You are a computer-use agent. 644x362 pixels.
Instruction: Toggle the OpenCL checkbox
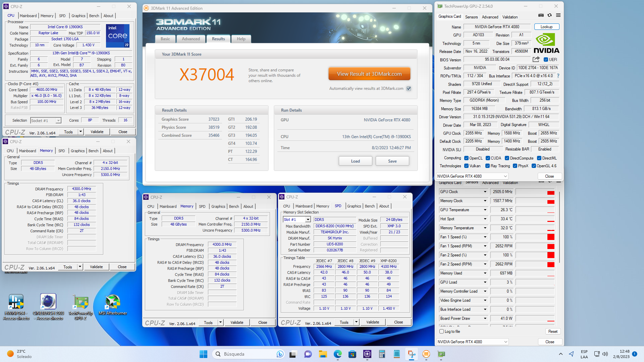click(x=466, y=158)
